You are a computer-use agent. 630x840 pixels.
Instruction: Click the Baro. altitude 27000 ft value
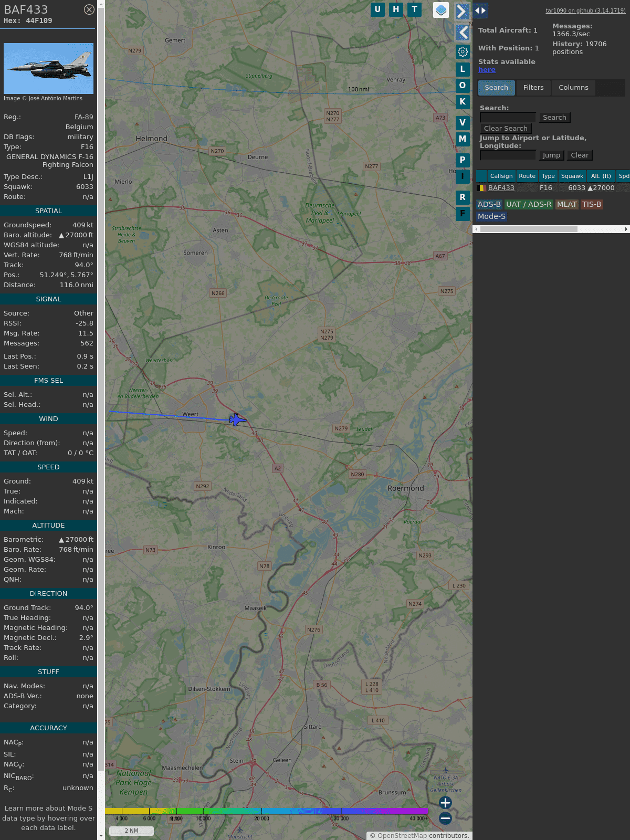pyautogui.click(x=76, y=235)
